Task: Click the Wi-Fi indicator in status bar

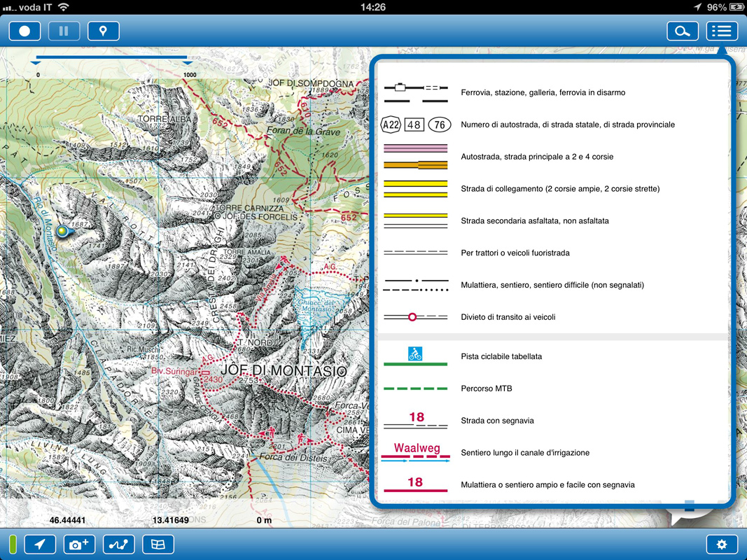Action: click(63, 7)
